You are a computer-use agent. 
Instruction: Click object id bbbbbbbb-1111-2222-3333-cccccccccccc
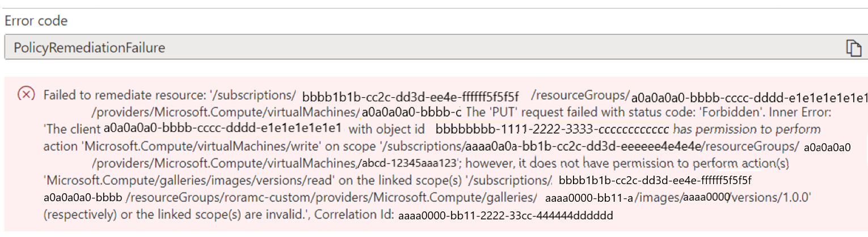pos(552,130)
